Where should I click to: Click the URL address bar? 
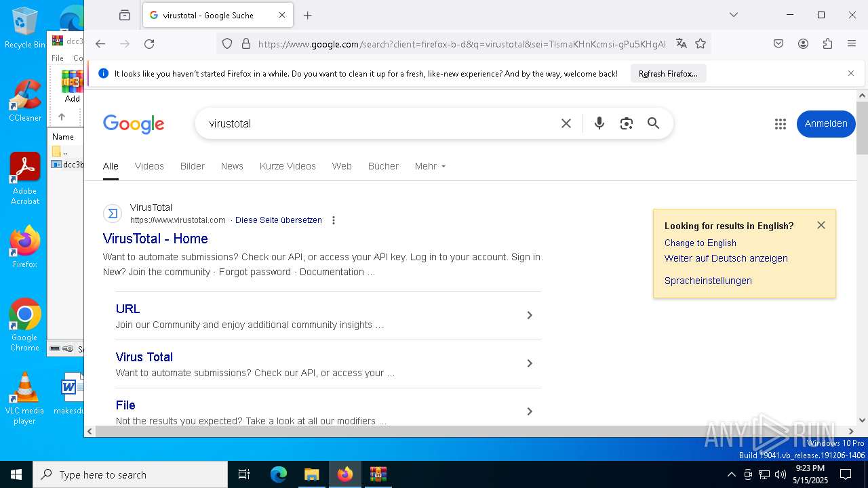tap(461, 43)
